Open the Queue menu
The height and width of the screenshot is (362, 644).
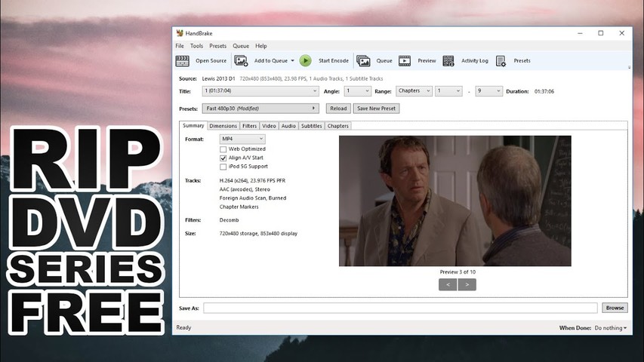tap(241, 46)
